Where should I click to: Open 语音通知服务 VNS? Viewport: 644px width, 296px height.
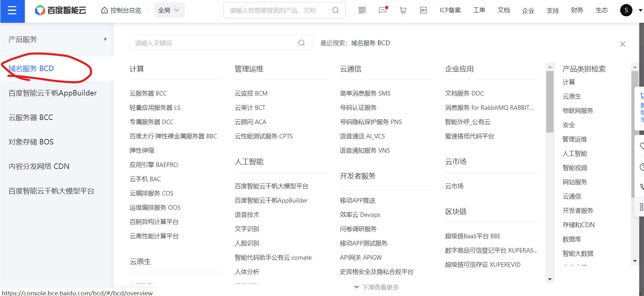(365, 151)
